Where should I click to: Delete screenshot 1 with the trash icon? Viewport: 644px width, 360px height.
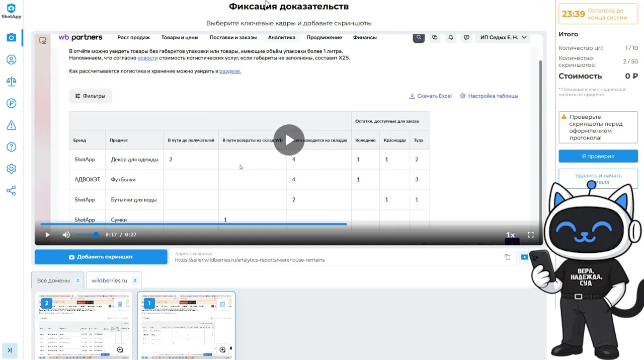[x=222, y=304]
